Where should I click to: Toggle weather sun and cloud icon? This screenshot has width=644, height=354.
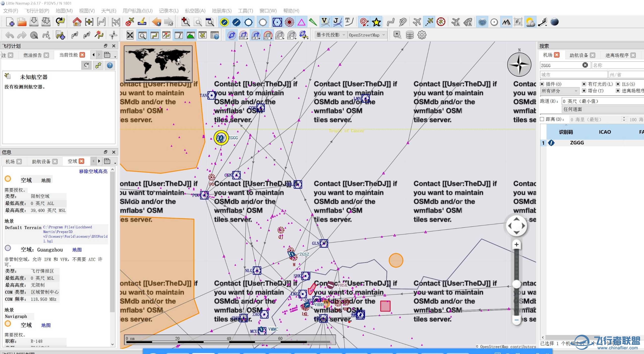pos(530,22)
